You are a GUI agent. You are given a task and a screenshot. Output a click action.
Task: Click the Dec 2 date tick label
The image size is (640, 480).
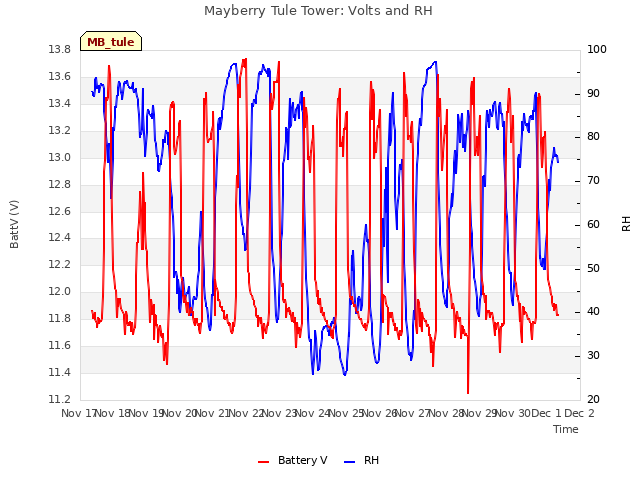579,413
